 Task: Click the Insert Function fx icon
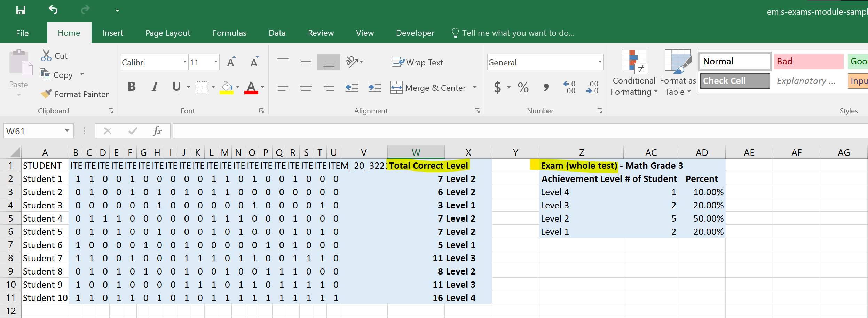tap(157, 131)
